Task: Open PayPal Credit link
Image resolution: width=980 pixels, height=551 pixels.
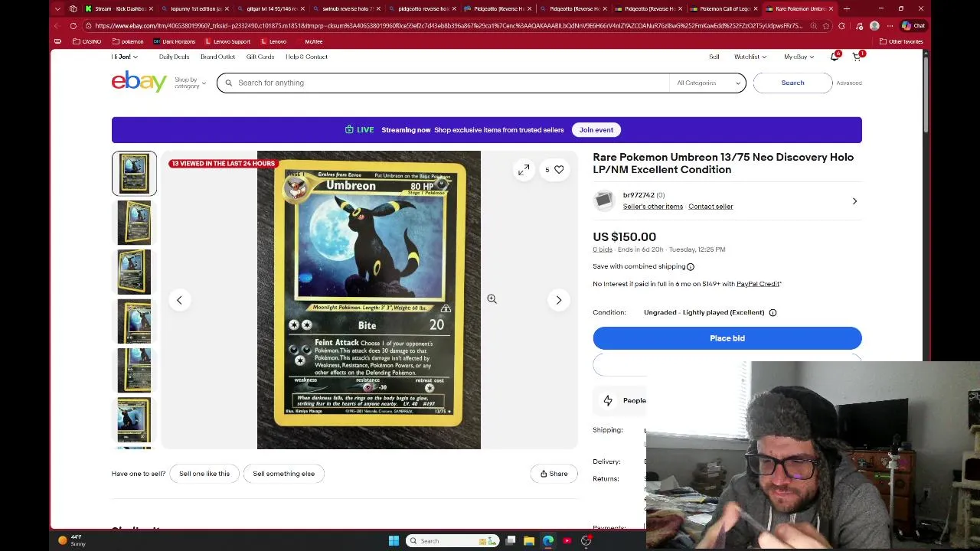Action: coord(758,284)
